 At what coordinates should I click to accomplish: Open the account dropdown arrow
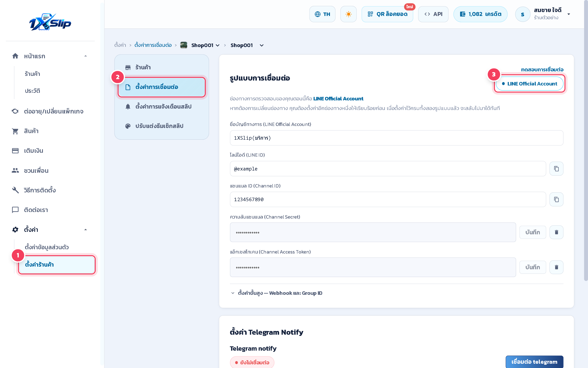pyautogui.click(x=569, y=14)
